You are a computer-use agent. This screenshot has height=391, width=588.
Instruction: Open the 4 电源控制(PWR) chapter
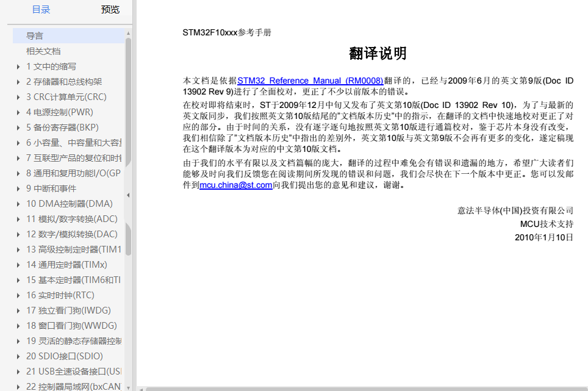click(x=60, y=112)
